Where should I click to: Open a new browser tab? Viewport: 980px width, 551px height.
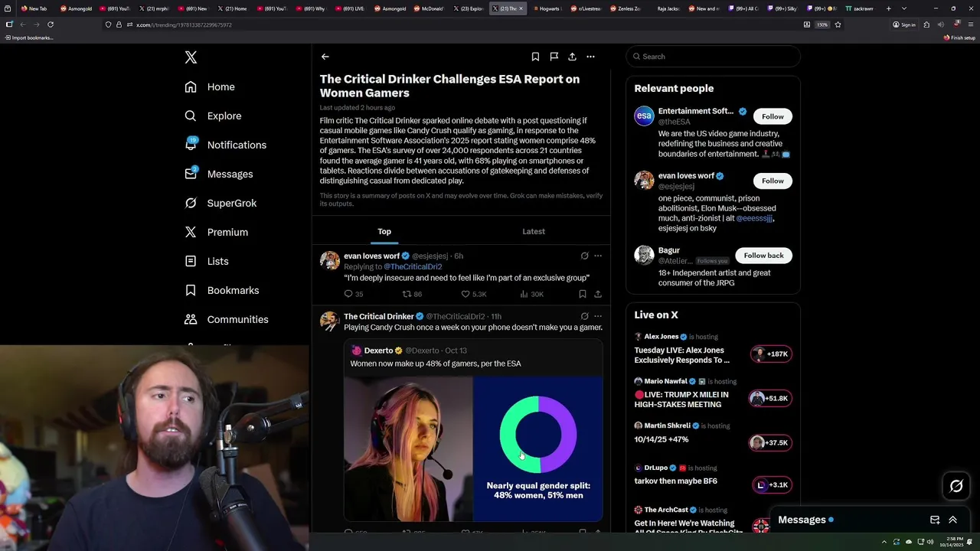888,8
